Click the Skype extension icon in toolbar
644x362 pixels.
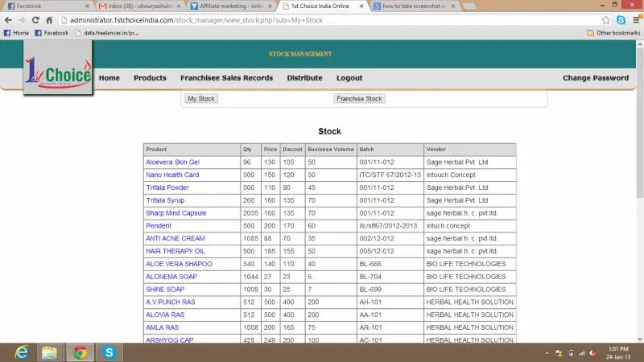pos(621,19)
